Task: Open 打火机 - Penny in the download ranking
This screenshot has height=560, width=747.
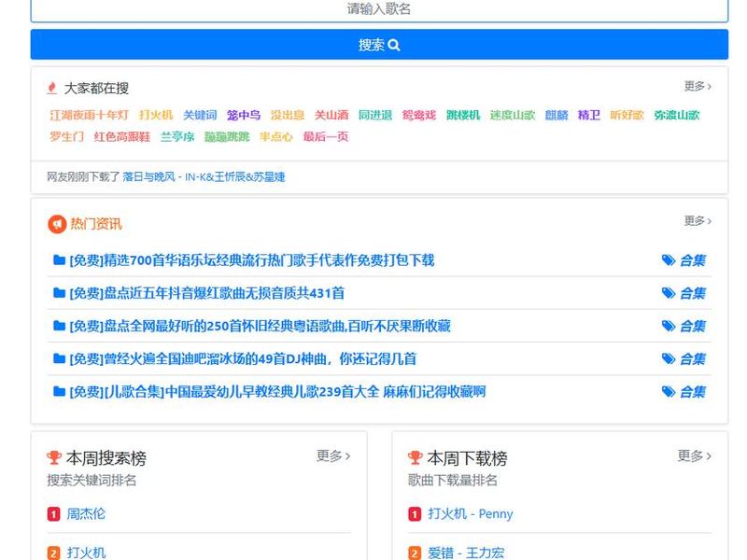Action: [x=471, y=514]
